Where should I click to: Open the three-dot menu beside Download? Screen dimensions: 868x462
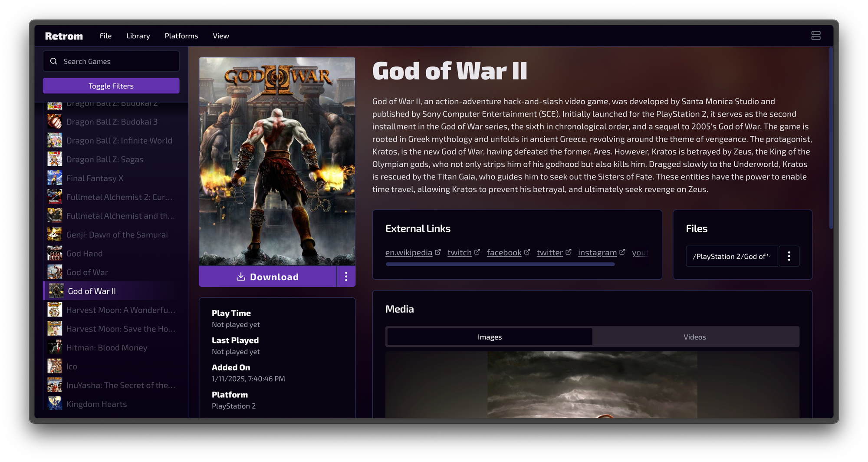pyautogui.click(x=346, y=277)
